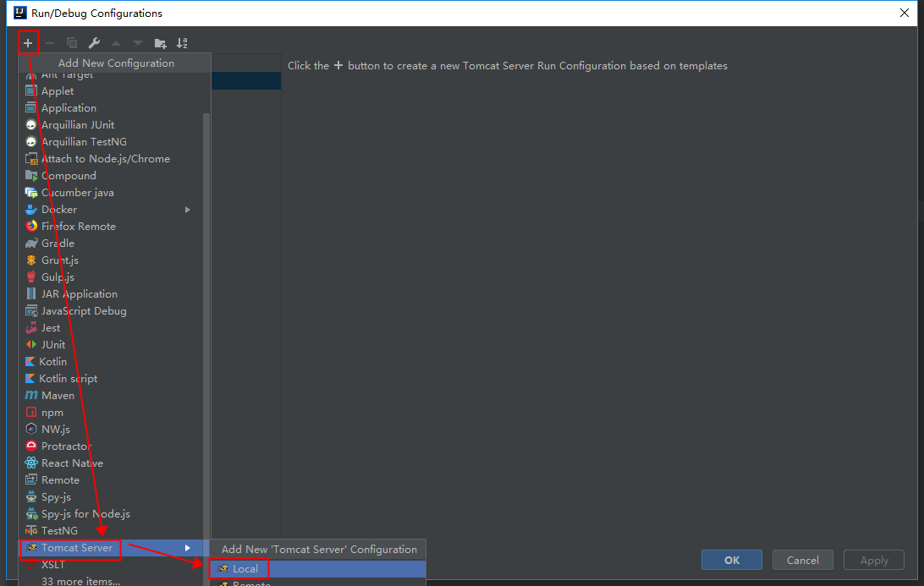Open the Edit Templates wrench icon
The image size is (924, 586).
(94, 43)
